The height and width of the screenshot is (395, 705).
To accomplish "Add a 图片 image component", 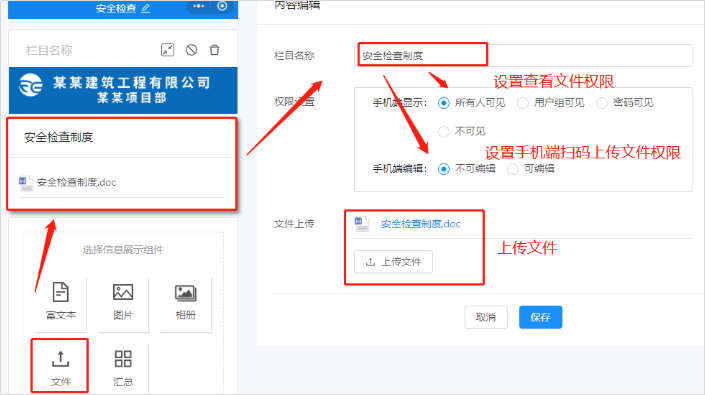I will click(x=123, y=302).
